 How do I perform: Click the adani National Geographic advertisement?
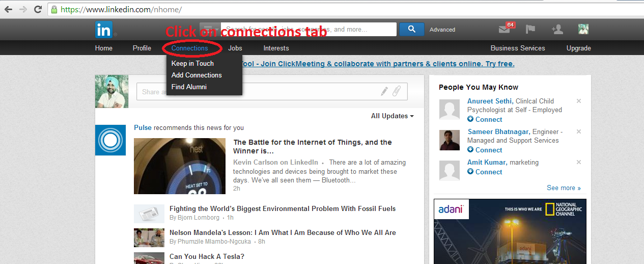click(510, 231)
